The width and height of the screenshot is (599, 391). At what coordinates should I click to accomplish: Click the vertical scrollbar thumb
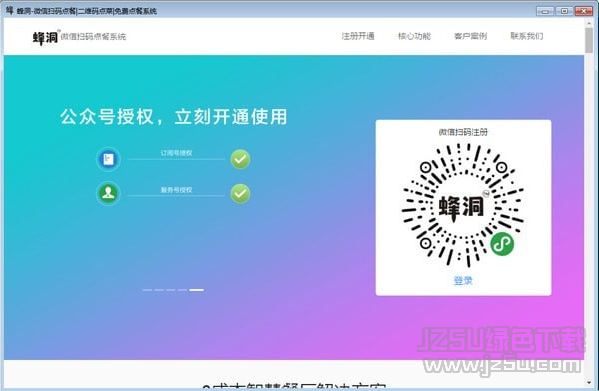point(589,40)
